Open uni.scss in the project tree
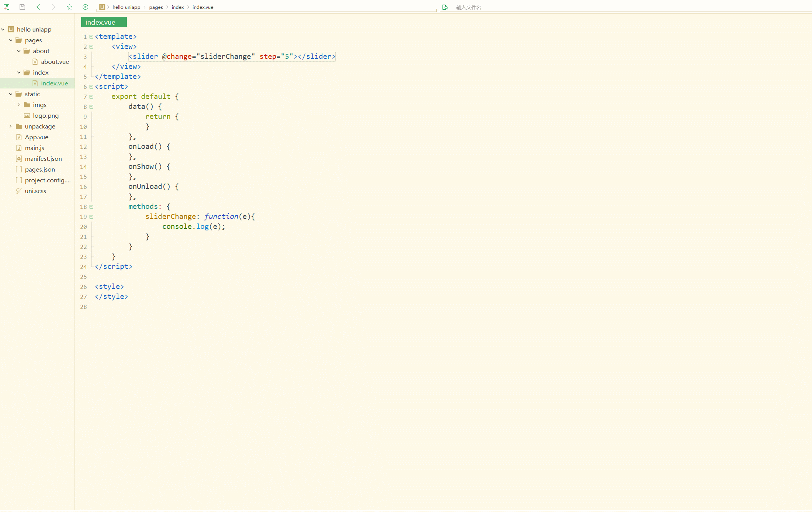The height and width of the screenshot is (512, 812). [35, 191]
